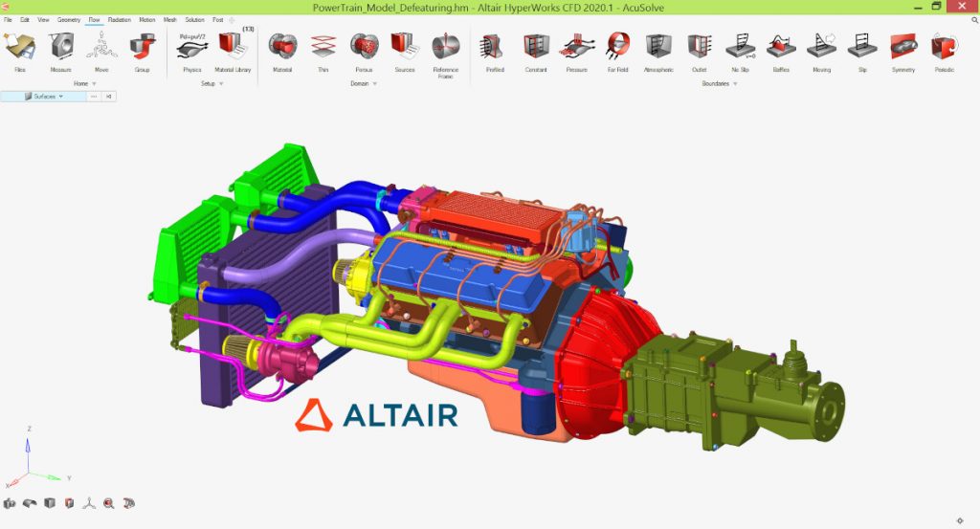The width and height of the screenshot is (980, 529).
Task: Switch to the Mesh ribbon tab
Action: [169, 19]
